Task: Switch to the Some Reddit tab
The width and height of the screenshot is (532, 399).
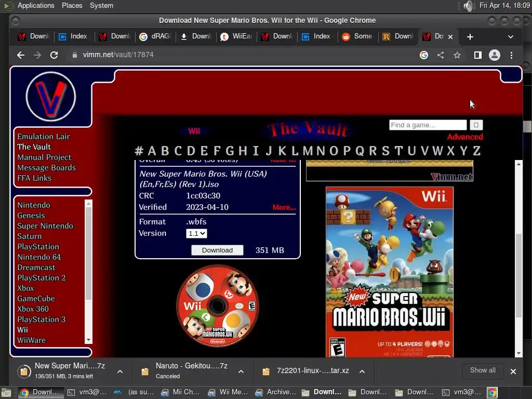Action: tap(358, 36)
